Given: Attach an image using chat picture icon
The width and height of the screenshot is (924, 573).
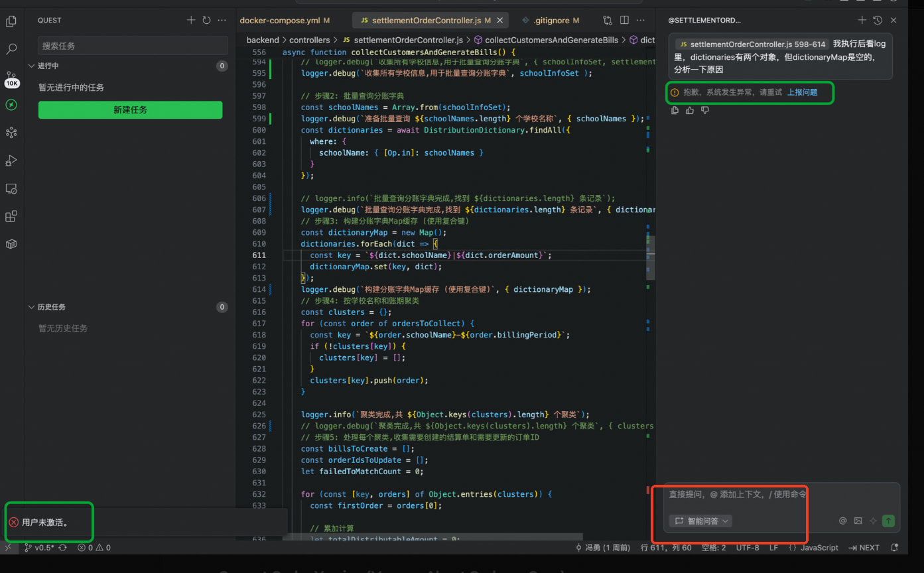Looking at the screenshot, I should (858, 521).
